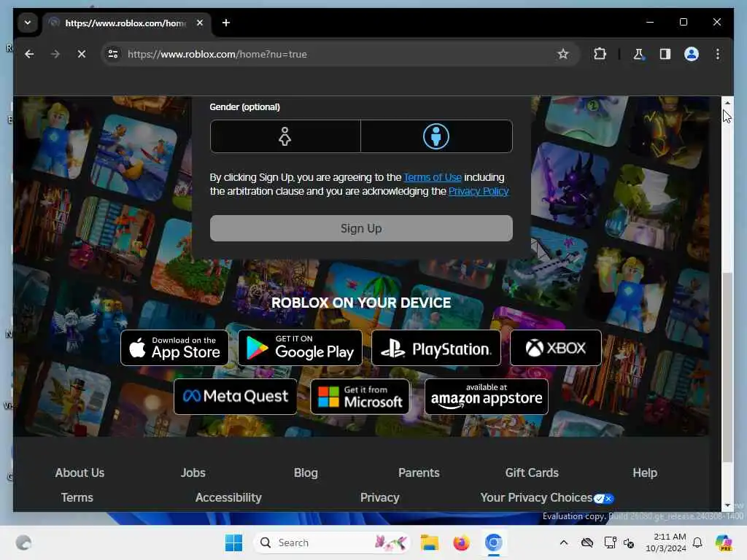Image resolution: width=747 pixels, height=560 pixels.
Task: Open Chrome's three-dot menu
Action: [718, 54]
